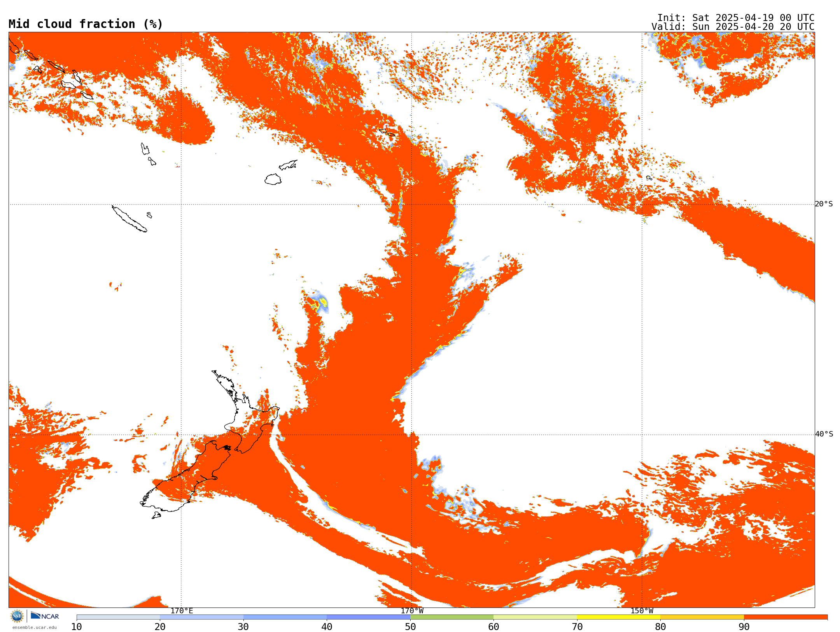840x632 pixels.
Task: Click the '170°E' longitude label
Action: click(182, 611)
